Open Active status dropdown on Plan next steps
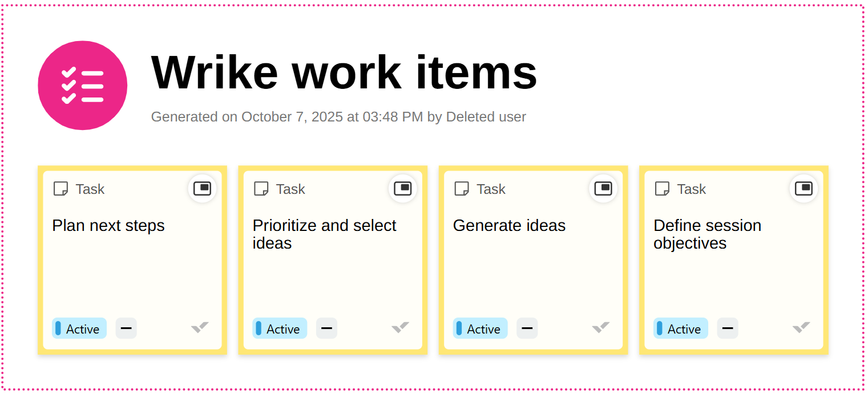Screen dimensions: 868x394 (x=79, y=328)
